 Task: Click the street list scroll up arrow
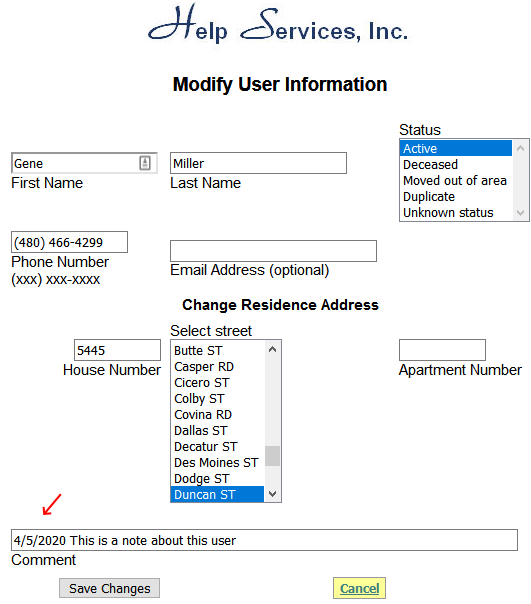click(x=272, y=349)
